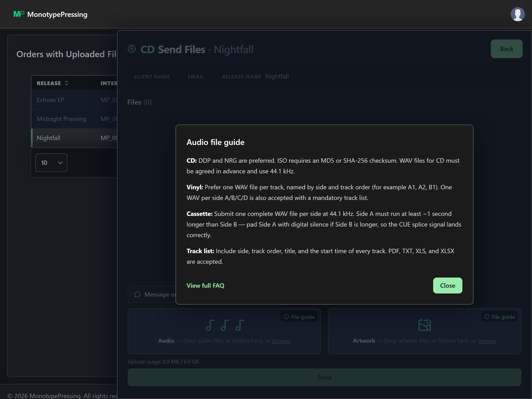Browse for artwork files link
Image resolution: width=532 pixels, height=399 pixels.
tap(487, 341)
